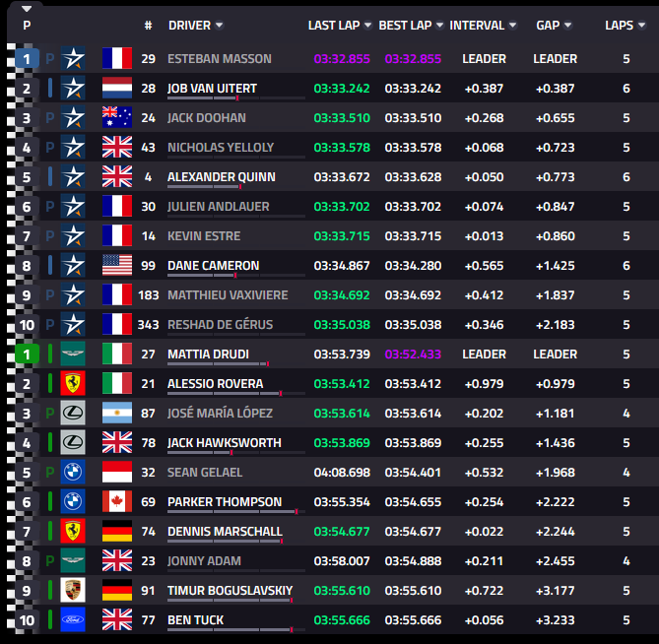The image size is (659, 644).
Task: Click the Italian flag beside Mattia Drudi
Action: [117, 354]
